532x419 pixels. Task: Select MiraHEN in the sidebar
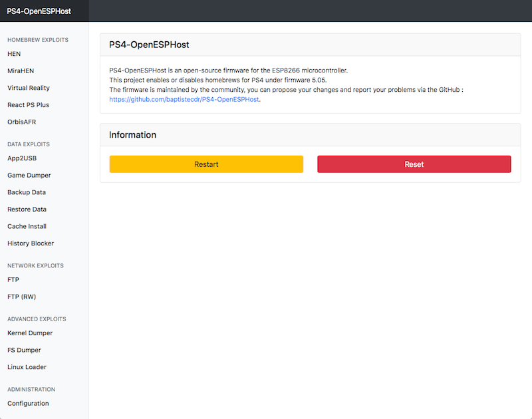[x=21, y=71]
